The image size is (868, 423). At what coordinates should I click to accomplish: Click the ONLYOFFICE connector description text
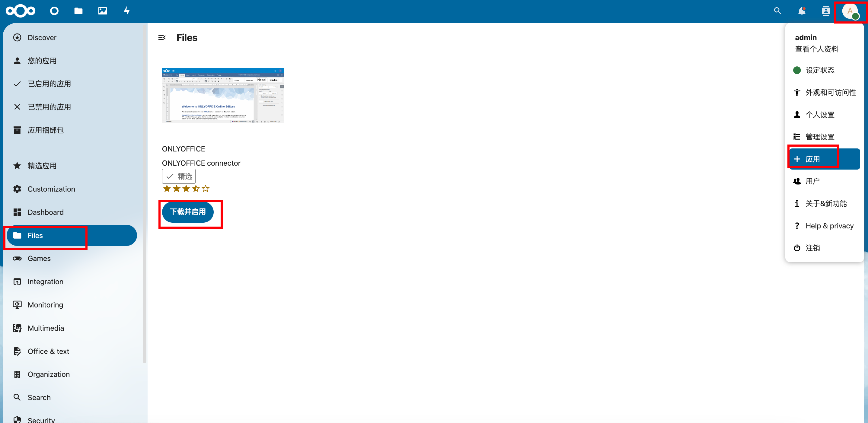pos(201,163)
